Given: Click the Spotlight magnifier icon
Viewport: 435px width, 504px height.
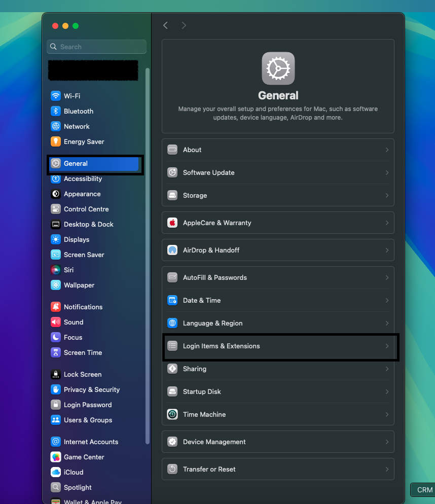Looking at the screenshot, I should point(56,487).
